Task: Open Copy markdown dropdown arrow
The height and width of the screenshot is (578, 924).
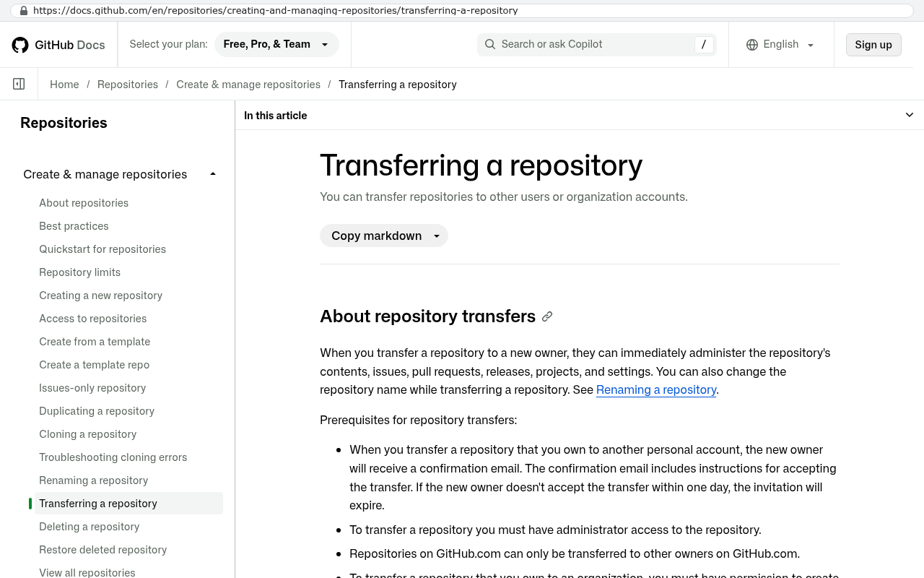Action: [437, 236]
